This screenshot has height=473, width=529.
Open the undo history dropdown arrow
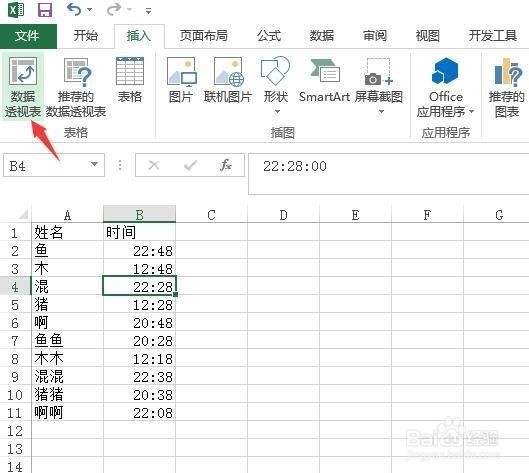90,9
